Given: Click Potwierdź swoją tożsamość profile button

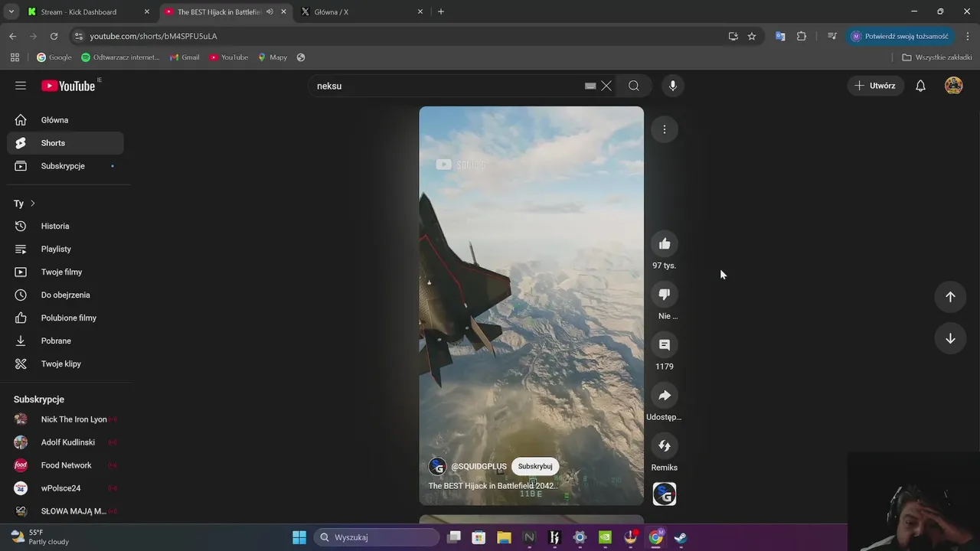Looking at the screenshot, I should click(x=900, y=36).
